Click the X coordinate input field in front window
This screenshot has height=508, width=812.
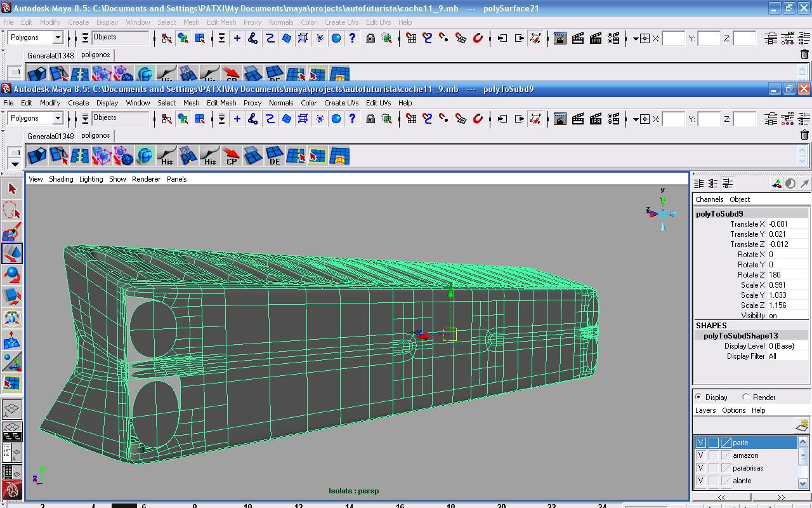674,119
